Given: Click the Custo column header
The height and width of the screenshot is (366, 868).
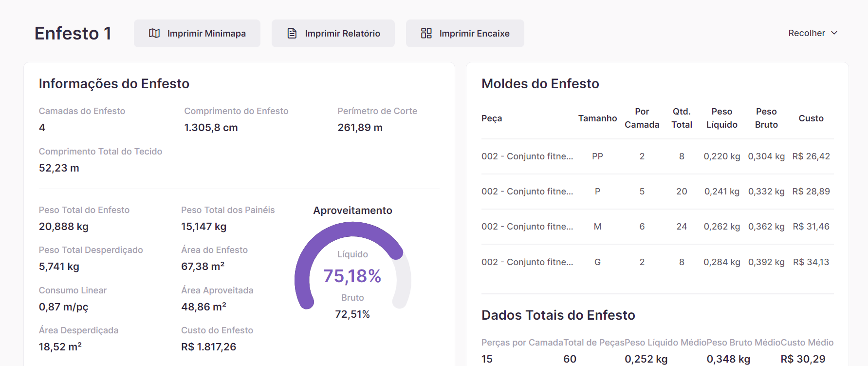Looking at the screenshot, I should [811, 118].
